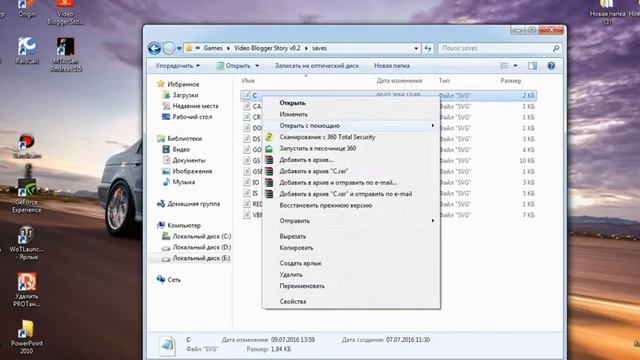The image size is (640, 360).
Task: Click the Back navigation arrow
Action: 154,48
